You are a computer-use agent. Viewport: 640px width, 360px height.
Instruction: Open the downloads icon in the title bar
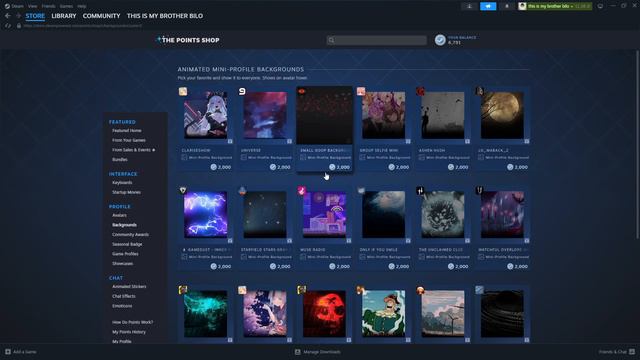pyautogui.click(x=469, y=6)
